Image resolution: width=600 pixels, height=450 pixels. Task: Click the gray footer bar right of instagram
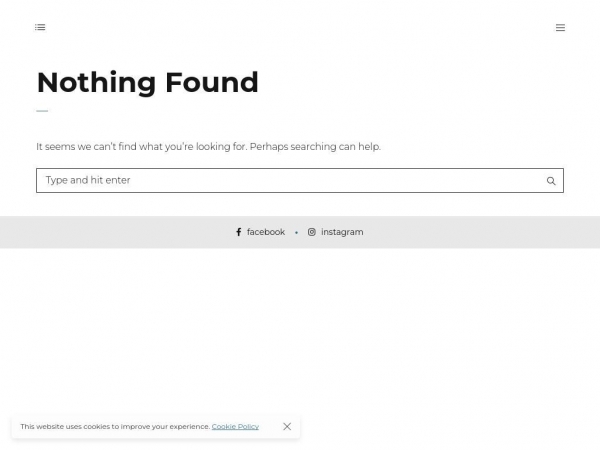[x=480, y=232]
